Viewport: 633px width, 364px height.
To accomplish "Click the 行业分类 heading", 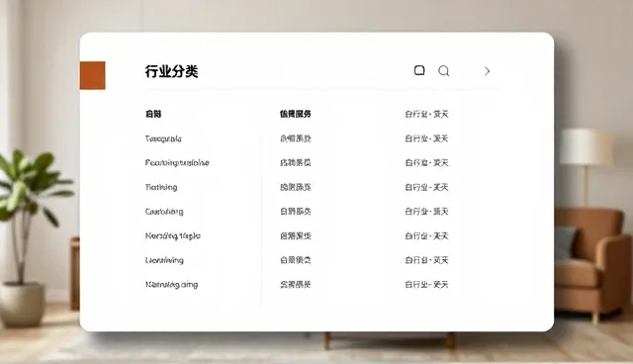I will pos(171,71).
